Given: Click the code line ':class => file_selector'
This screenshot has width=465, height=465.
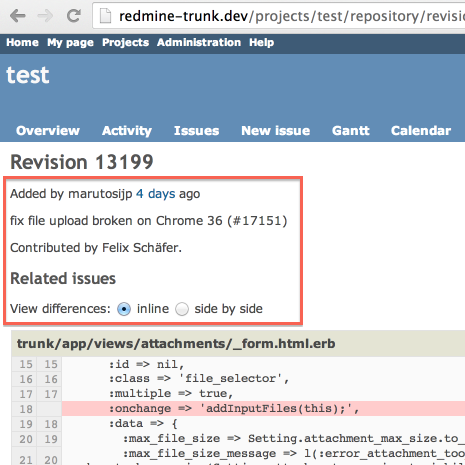Looking at the screenshot, I should tap(199, 379).
